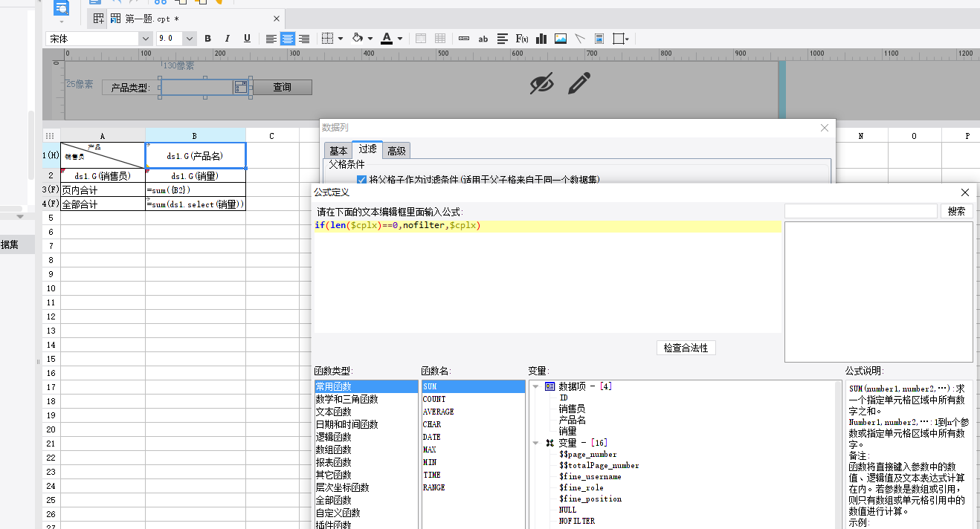Screen dimensions: 980x529
Task: Open the fill color dropdown arrow
Action: tap(370, 39)
